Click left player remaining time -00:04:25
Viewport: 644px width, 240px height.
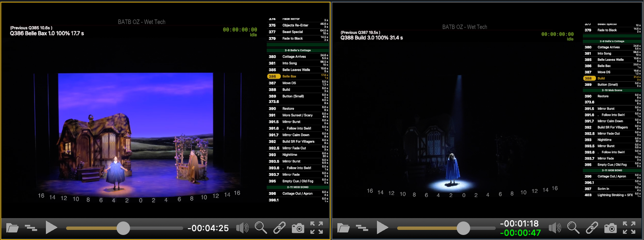tap(208, 228)
